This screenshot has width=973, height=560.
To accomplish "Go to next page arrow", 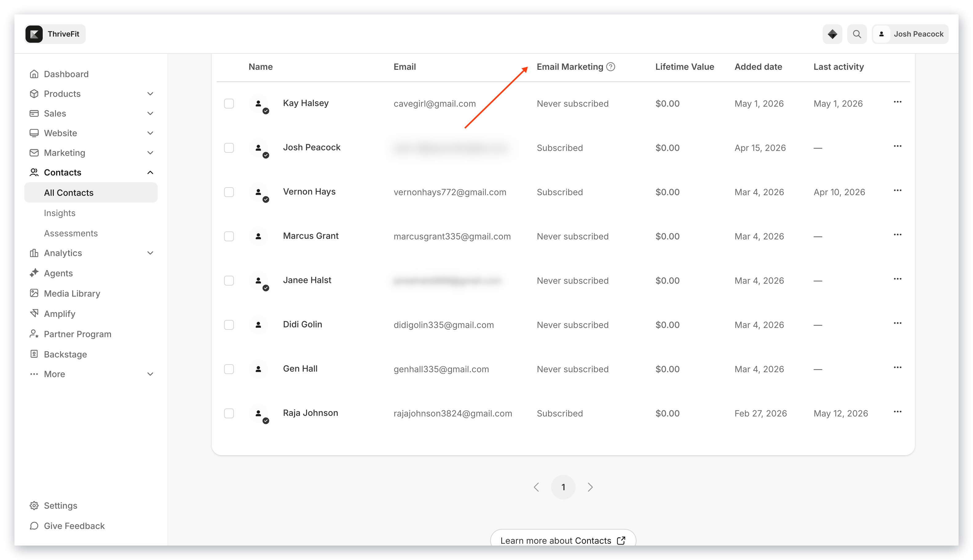I will click(x=590, y=487).
